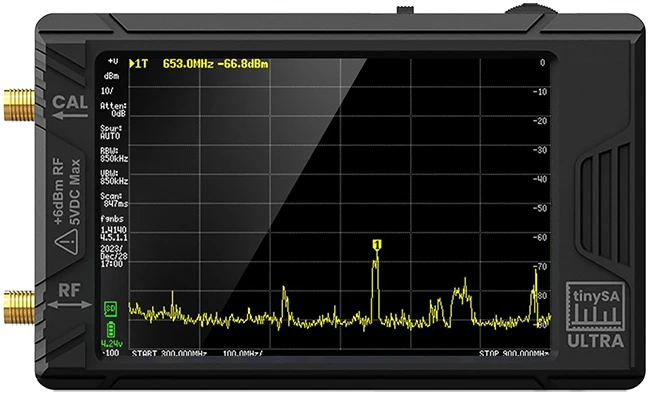The image size is (650, 395).
Task: Tap the 100.0MHz/ span-per-division label
Action: [243, 353]
